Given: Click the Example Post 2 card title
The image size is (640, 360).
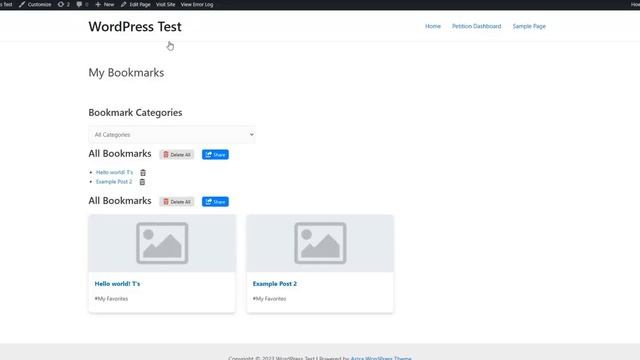Looking at the screenshot, I should pos(275,284).
